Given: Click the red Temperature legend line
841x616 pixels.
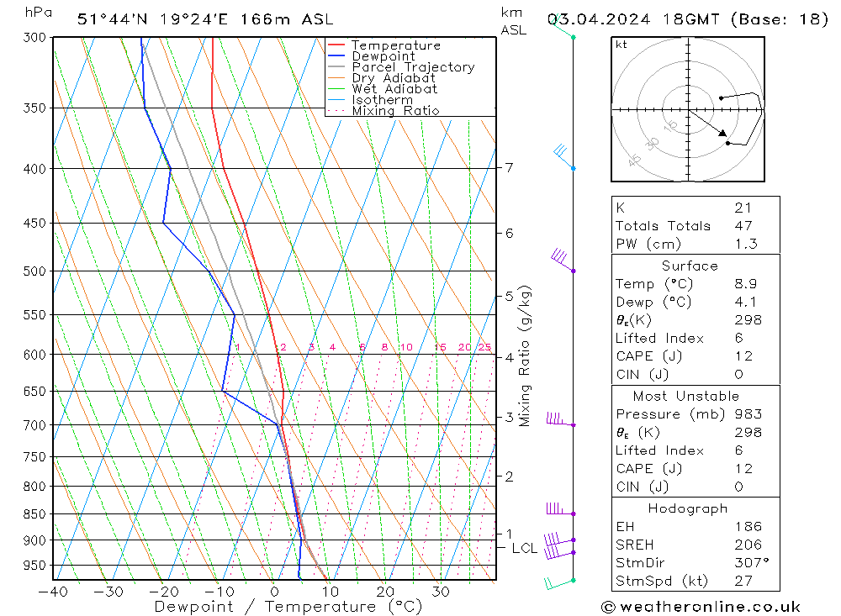Looking at the screenshot, I should point(336,45).
